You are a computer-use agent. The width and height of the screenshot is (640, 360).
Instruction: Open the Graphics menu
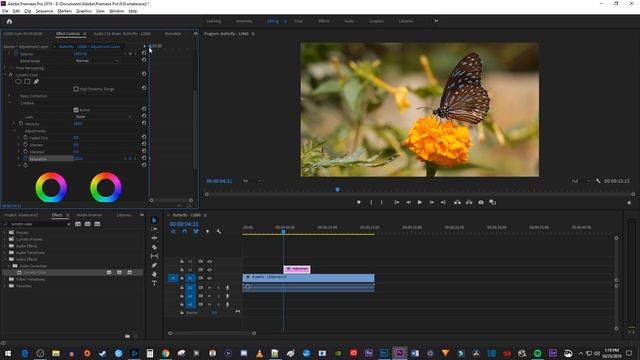pyautogui.click(x=84, y=11)
